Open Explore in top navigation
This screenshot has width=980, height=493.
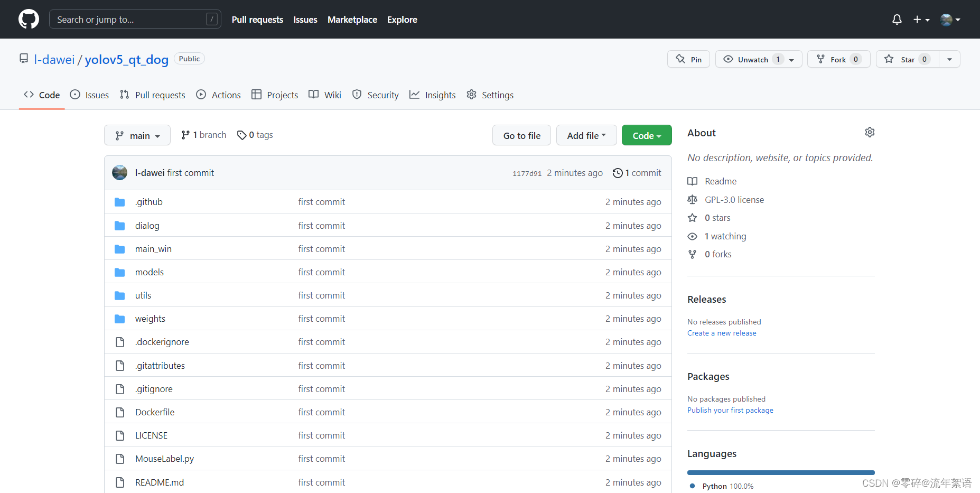pos(402,20)
